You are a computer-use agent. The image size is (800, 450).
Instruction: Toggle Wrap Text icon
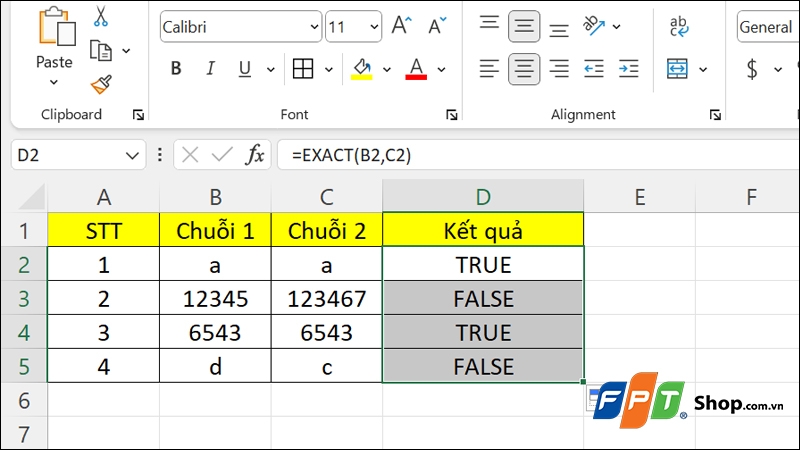point(679,27)
